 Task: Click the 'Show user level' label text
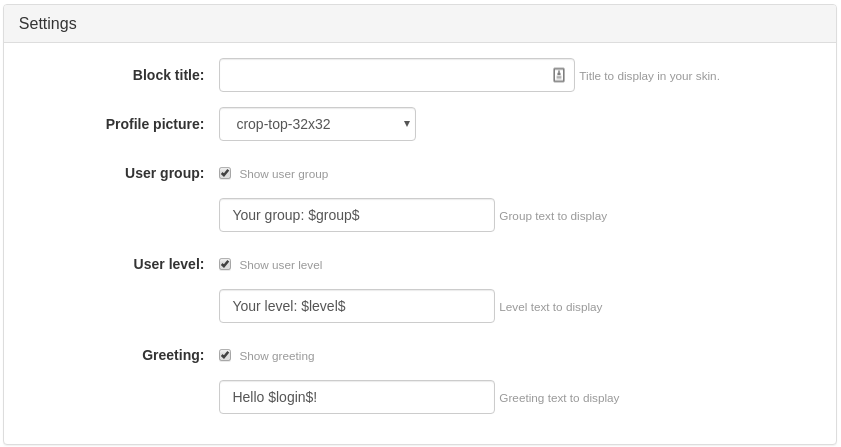pos(281,265)
